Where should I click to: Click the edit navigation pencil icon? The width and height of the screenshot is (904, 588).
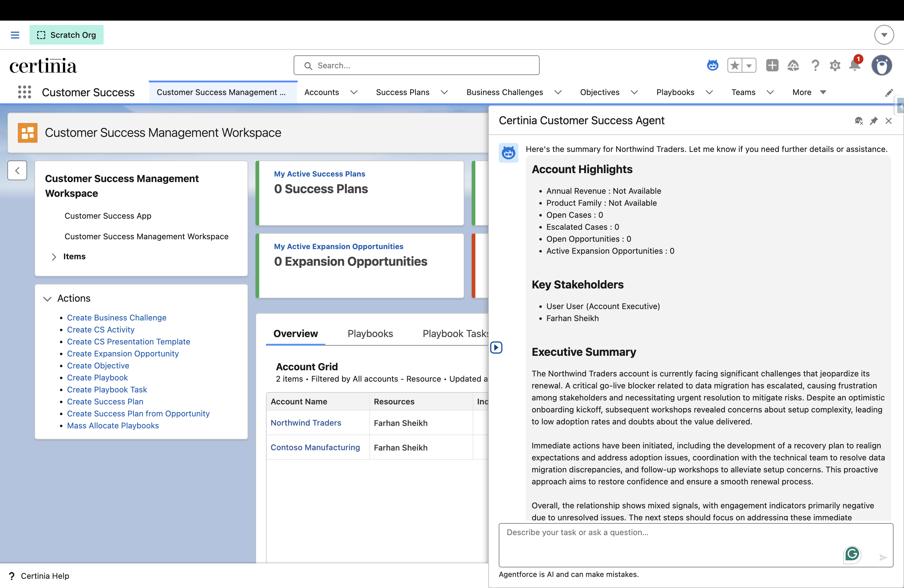click(x=889, y=93)
